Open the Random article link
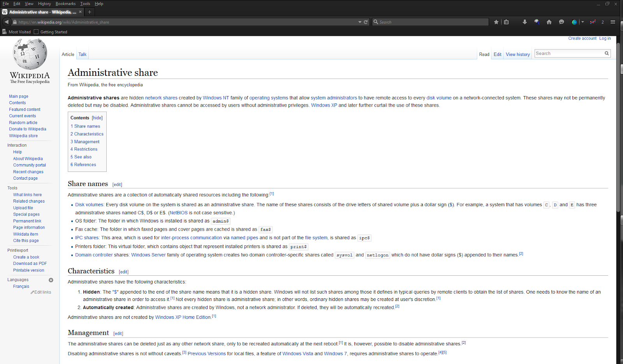The height and width of the screenshot is (364, 623). [23, 123]
